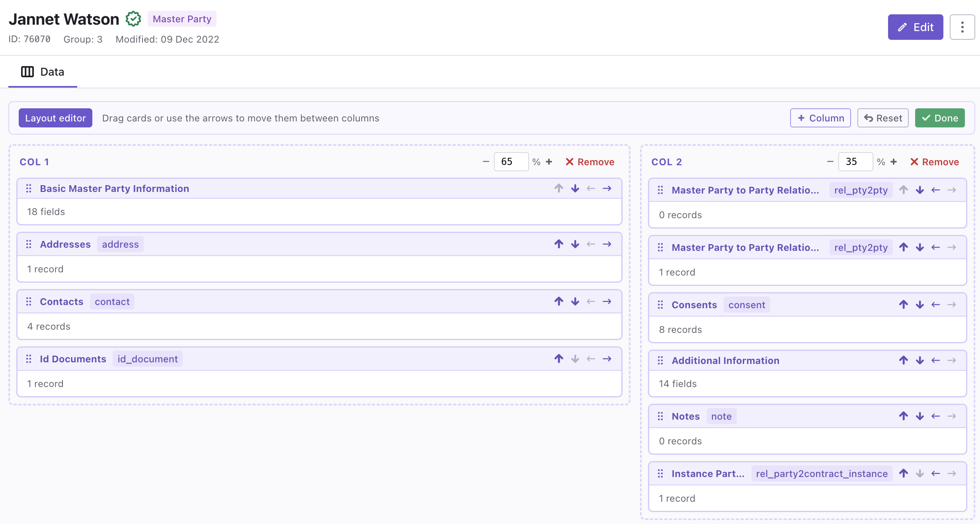The height and width of the screenshot is (524, 980).
Task: Move Additional Information card up
Action: 904,360
